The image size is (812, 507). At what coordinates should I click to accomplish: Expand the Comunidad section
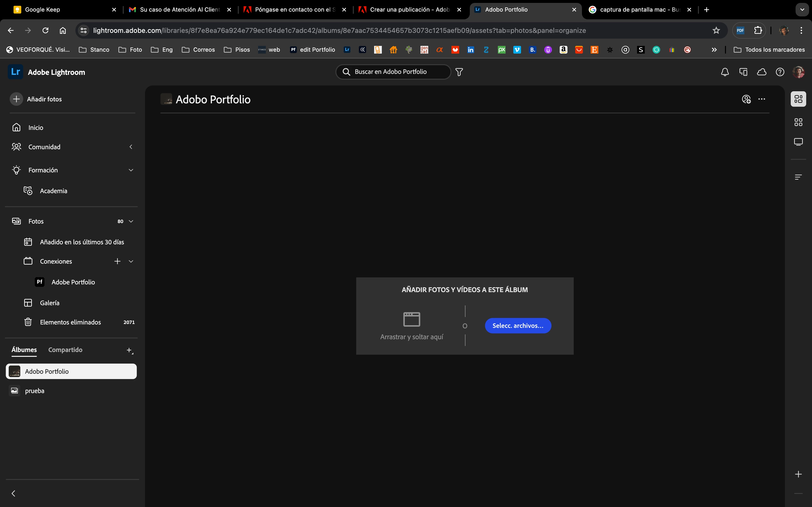coord(131,147)
